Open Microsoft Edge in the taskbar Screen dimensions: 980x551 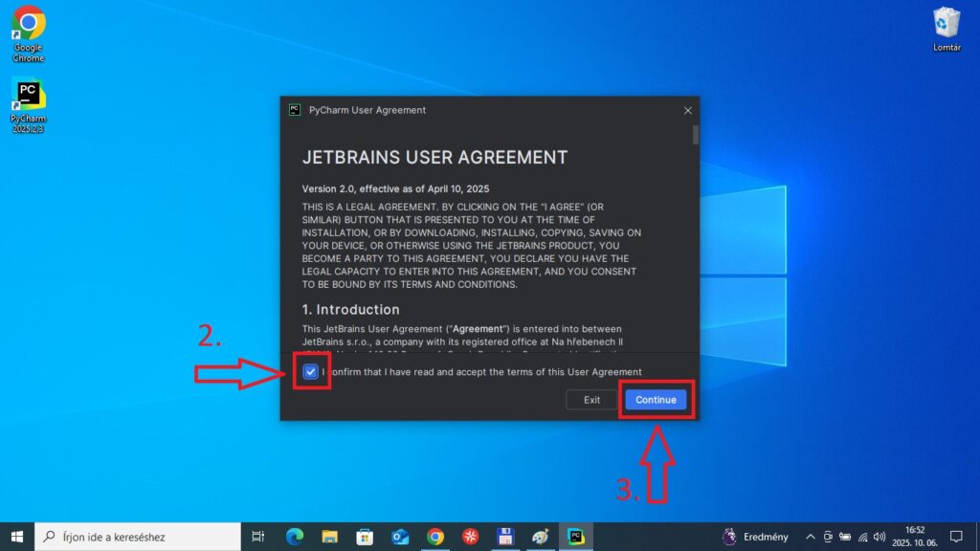tap(294, 537)
